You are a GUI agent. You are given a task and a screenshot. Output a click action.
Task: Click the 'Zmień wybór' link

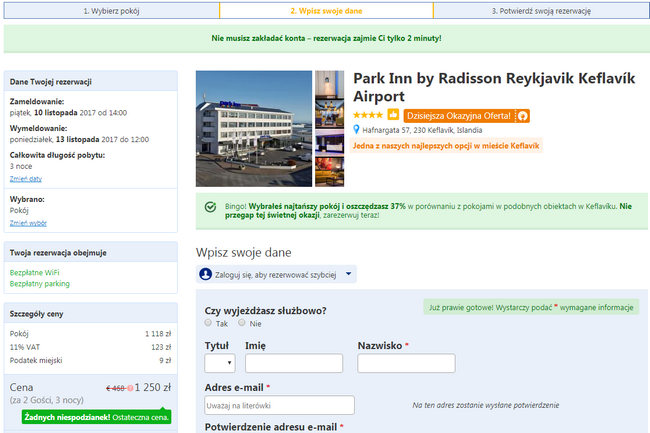pyautogui.click(x=28, y=222)
